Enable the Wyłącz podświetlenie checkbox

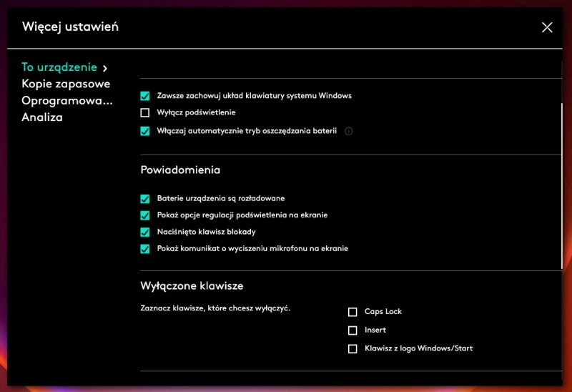145,112
